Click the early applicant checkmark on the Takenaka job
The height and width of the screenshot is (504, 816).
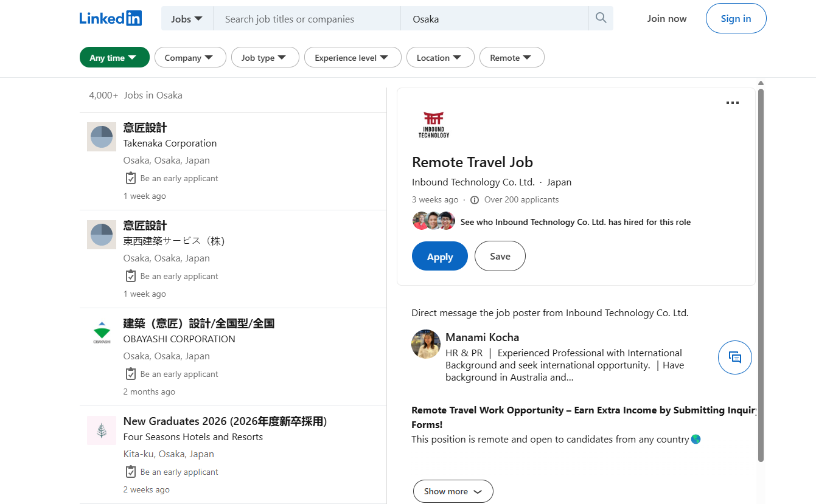point(130,178)
